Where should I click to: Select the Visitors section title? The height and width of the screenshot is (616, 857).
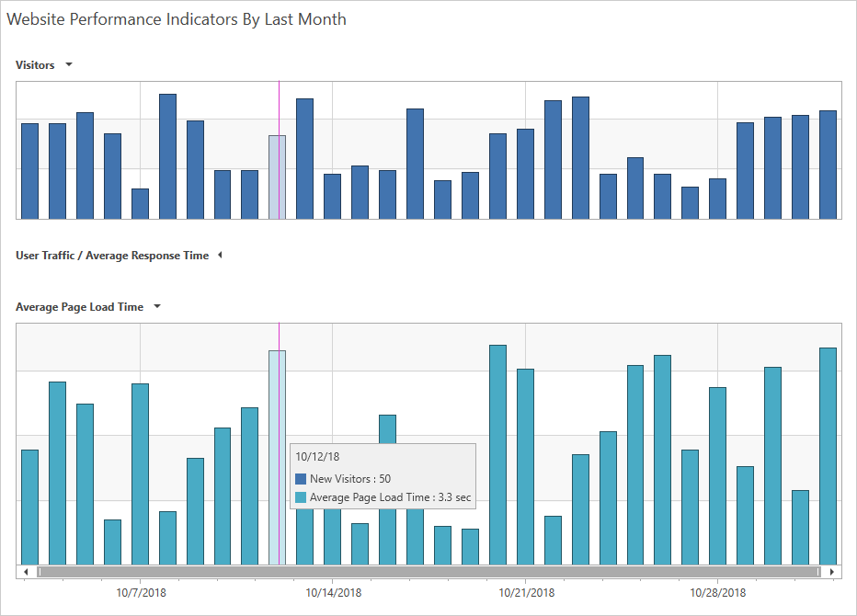(35, 65)
